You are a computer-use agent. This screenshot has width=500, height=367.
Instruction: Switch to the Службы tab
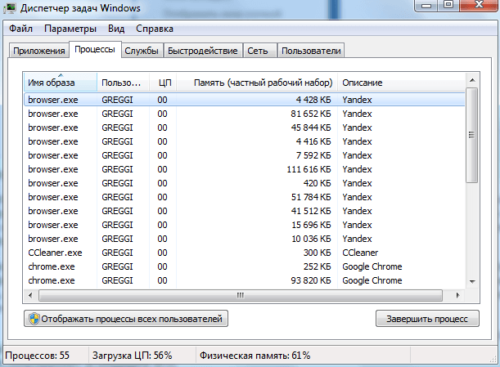[x=142, y=51]
